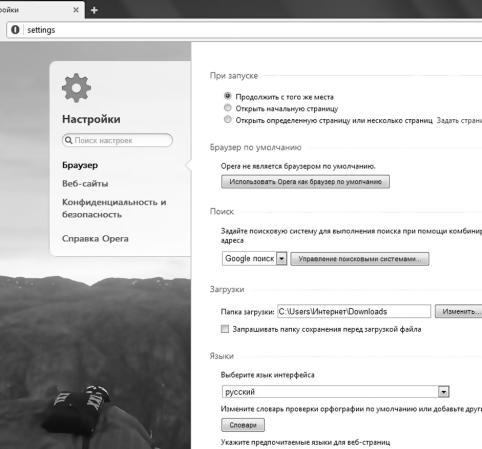Click the settings gear icon
This screenshot has width=482, height=449.
tap(76, 88)
